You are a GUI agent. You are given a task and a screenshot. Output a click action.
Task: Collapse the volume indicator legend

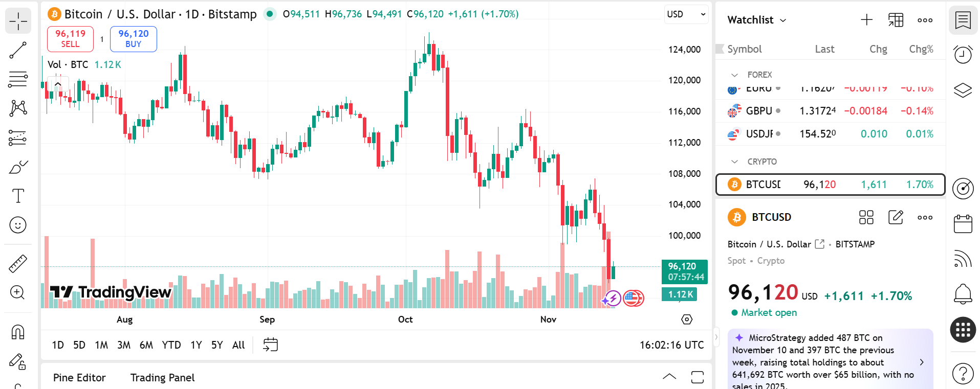tap(58, 84)
